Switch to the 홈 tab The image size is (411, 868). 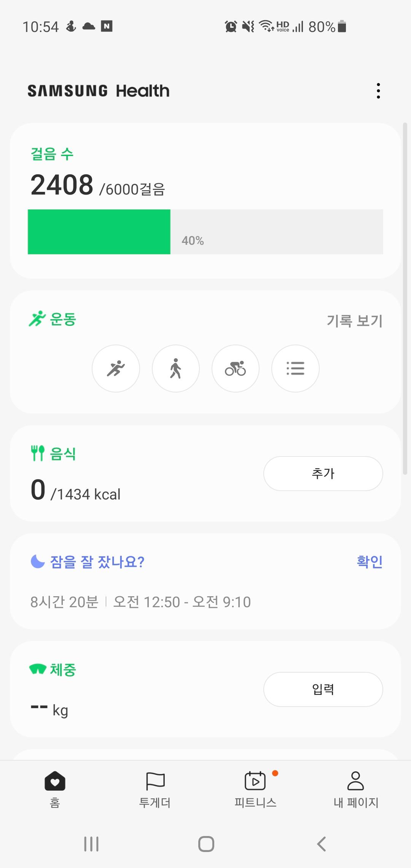(x=55, y=789)
